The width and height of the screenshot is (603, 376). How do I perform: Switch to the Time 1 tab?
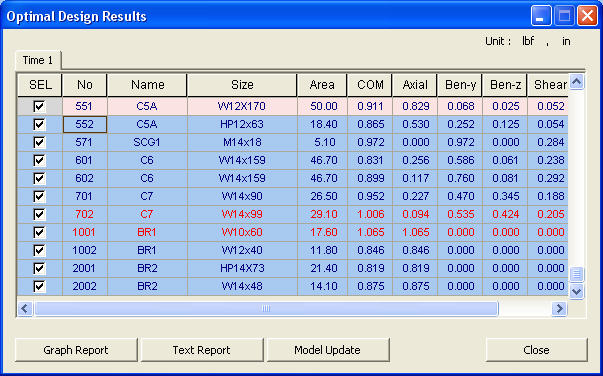tap(38, 60)
